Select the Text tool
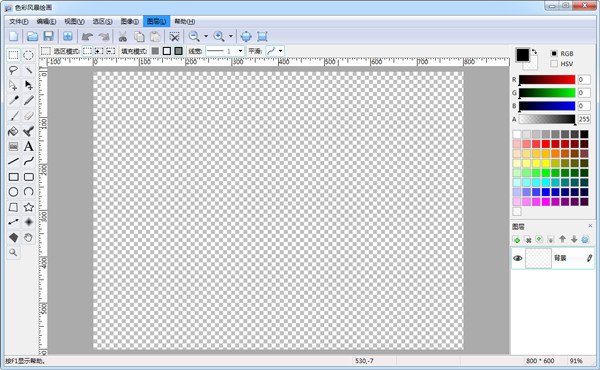The width and height of the screenshot is (600, 370). click(x=28, y=146)
